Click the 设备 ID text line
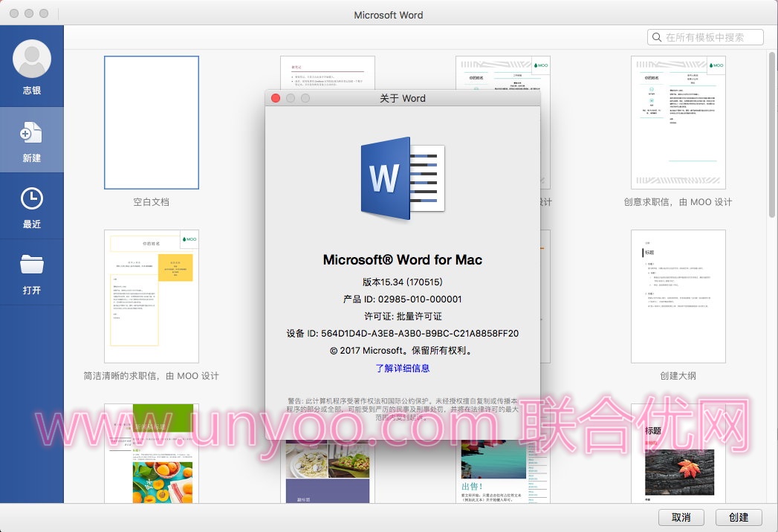The image size is (778, 532). click(403, 334)
